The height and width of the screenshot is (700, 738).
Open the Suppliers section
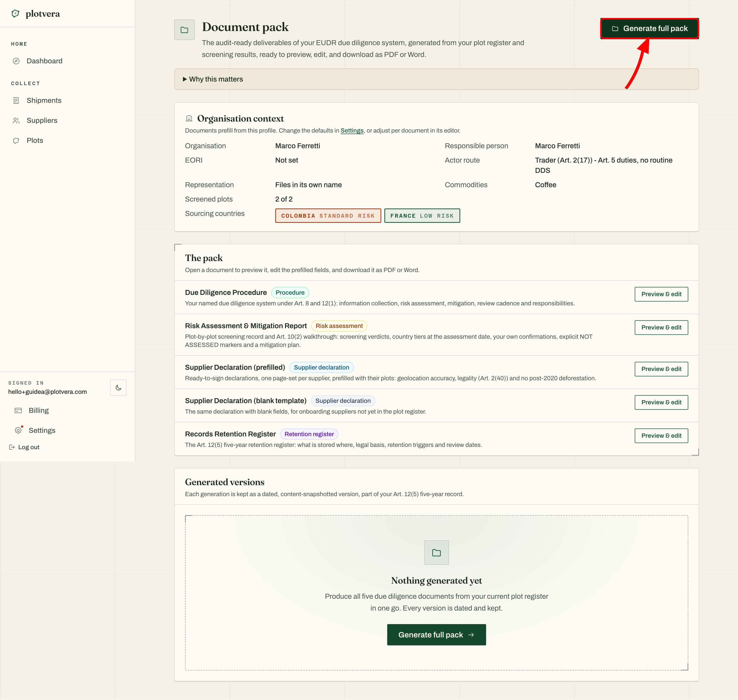coord(42,121)
